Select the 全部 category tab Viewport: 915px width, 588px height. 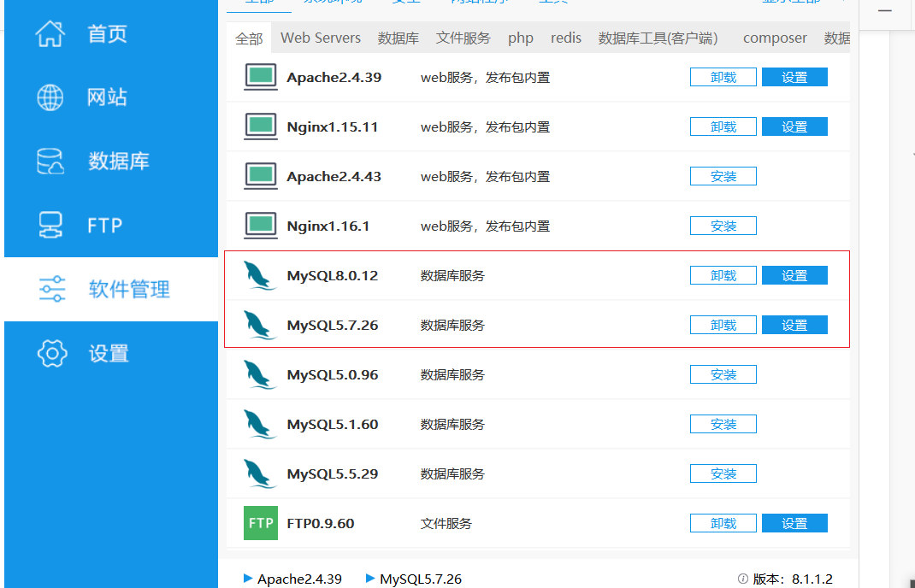click(249, 38)
